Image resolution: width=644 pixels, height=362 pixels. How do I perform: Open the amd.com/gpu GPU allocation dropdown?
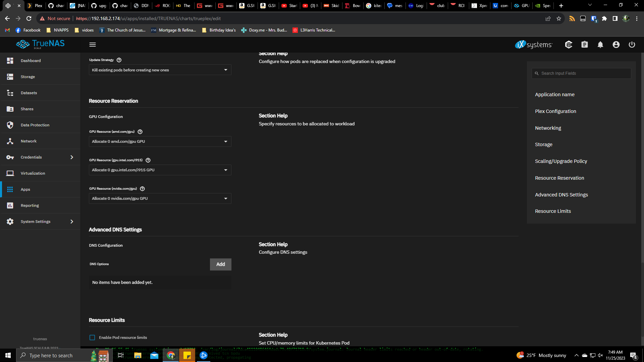click(160, 141)
